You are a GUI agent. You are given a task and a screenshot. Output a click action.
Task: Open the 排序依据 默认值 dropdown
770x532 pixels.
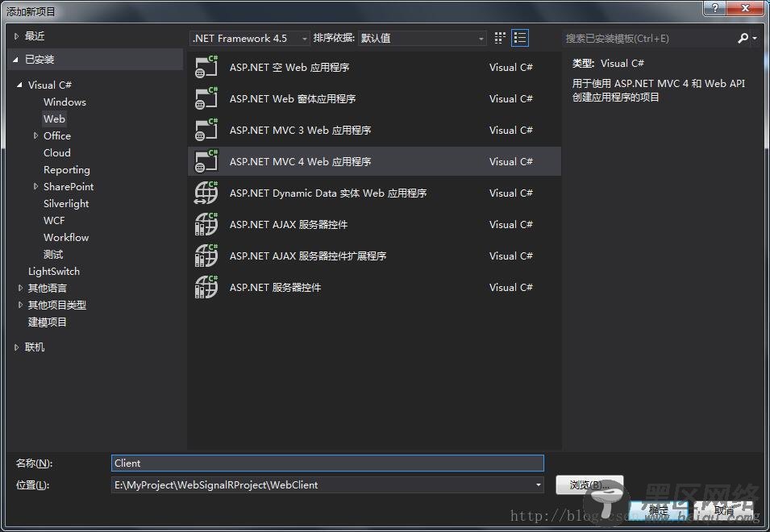(422, 38)
